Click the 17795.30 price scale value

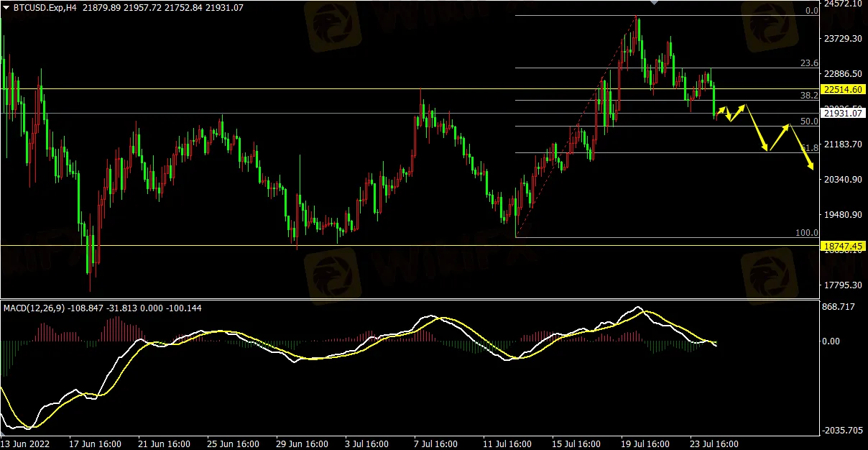point(843,285)
